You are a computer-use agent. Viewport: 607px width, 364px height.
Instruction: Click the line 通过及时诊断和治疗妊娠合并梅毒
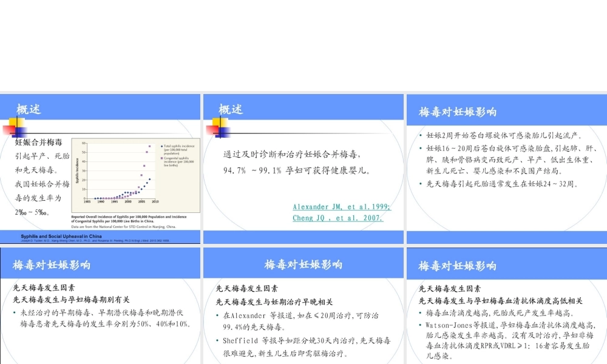[292, 154]
